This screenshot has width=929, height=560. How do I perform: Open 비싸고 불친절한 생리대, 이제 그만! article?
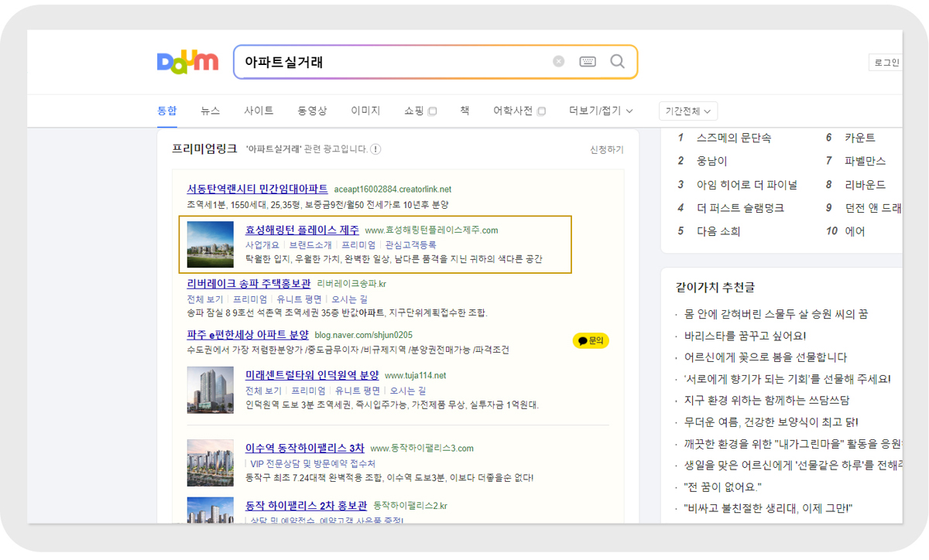pos(768,509)
